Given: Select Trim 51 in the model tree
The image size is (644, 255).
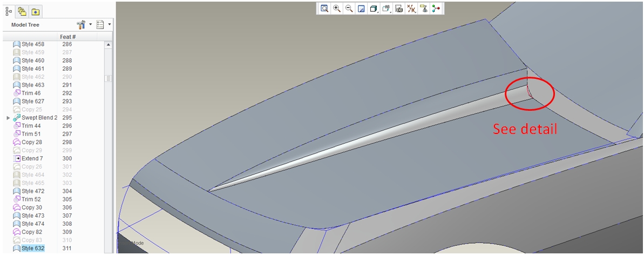Looking at the screenshot, I should [31, 133].
